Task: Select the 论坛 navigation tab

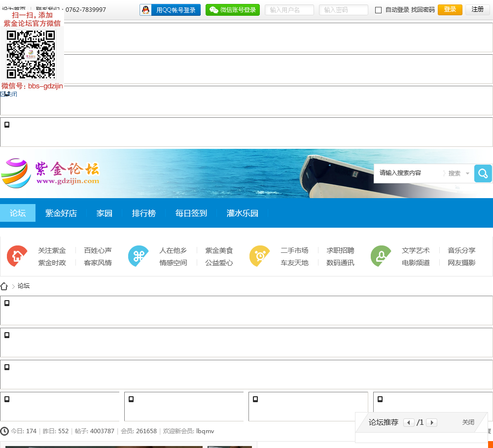Action: (18, 213)
